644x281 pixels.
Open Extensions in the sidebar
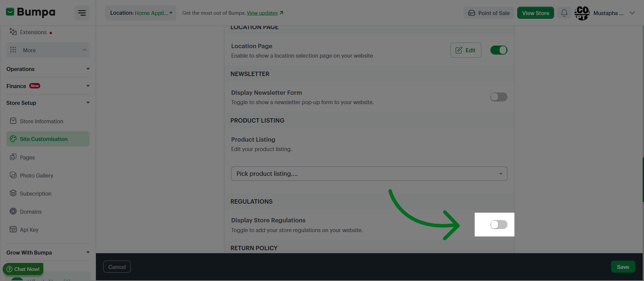[x=48, y=32]
